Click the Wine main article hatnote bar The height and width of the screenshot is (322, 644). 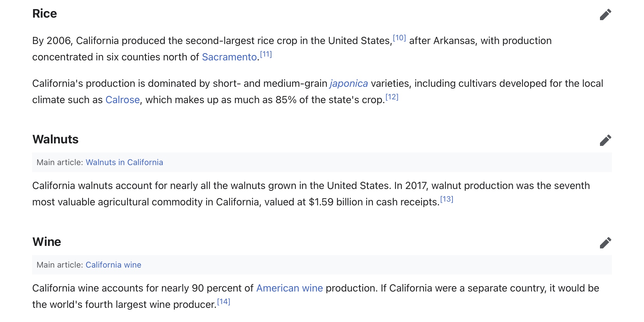tap(322, 265)
